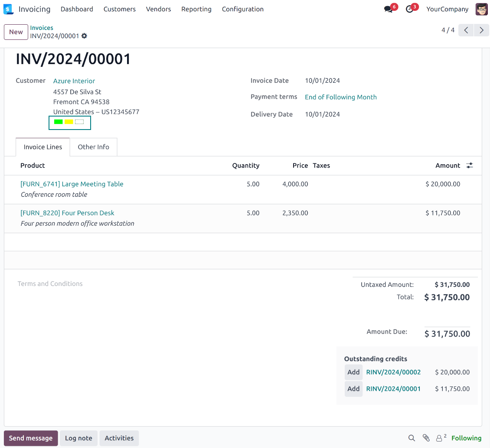Go to the previous record arrow
490x448 pixels.
[466, 30]
